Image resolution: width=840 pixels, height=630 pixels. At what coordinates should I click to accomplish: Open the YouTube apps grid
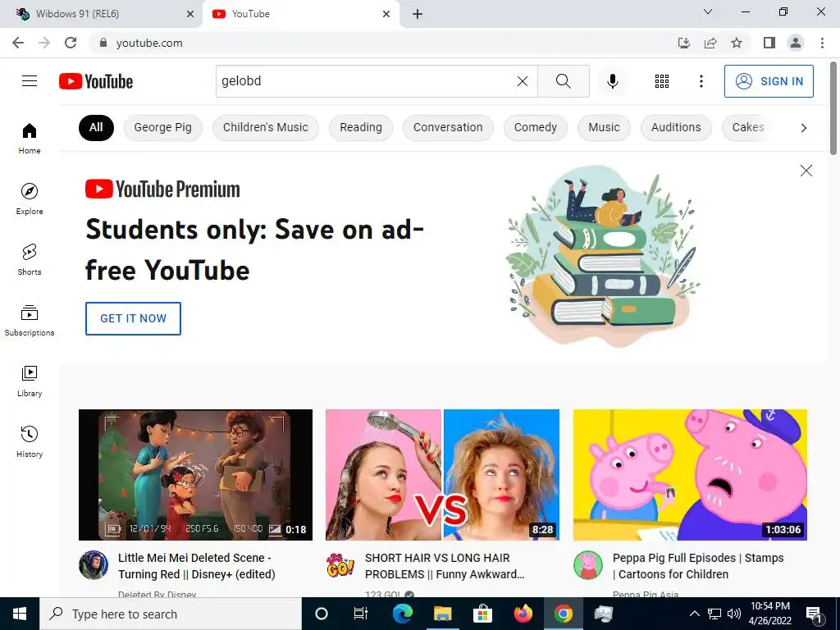(x=662, y=81)
